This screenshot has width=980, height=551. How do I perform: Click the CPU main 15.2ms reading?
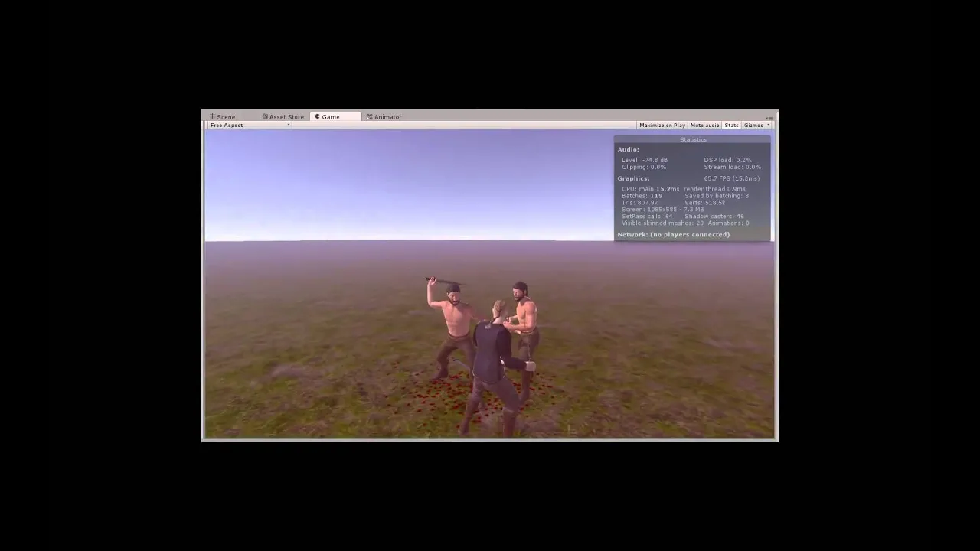650,189
